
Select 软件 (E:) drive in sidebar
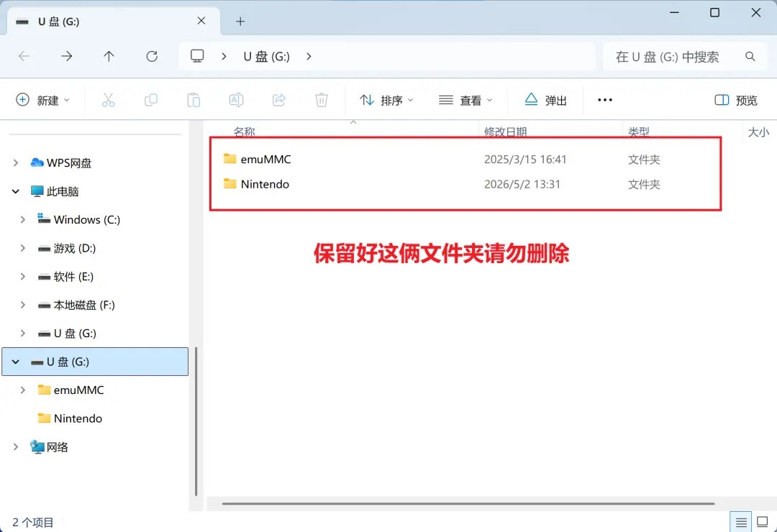coord(66,276)
